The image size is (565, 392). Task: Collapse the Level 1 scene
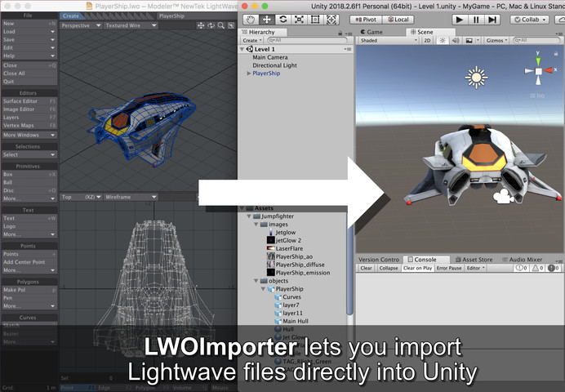point(242,49)
